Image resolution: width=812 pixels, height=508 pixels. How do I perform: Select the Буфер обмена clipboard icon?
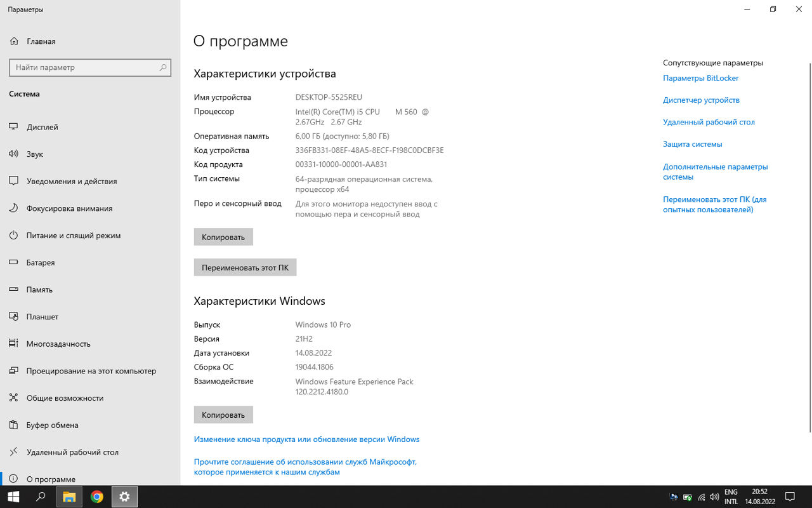click(x=13, y=425)
